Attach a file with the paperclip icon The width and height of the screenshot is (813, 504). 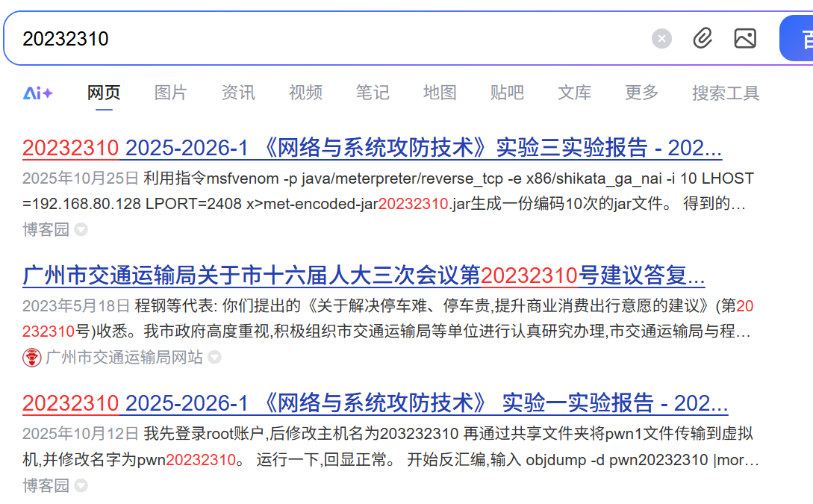point(703,38)
